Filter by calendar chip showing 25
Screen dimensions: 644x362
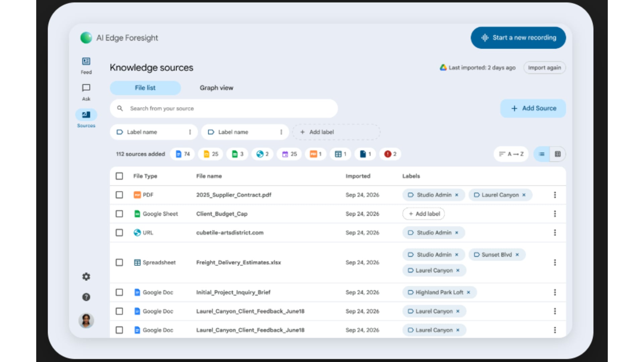(289, 154)
